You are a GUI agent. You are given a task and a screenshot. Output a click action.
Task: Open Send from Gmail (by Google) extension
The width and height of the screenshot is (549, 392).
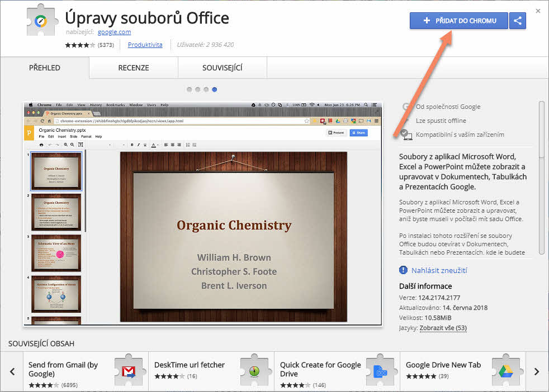click(x=86, y=372)
